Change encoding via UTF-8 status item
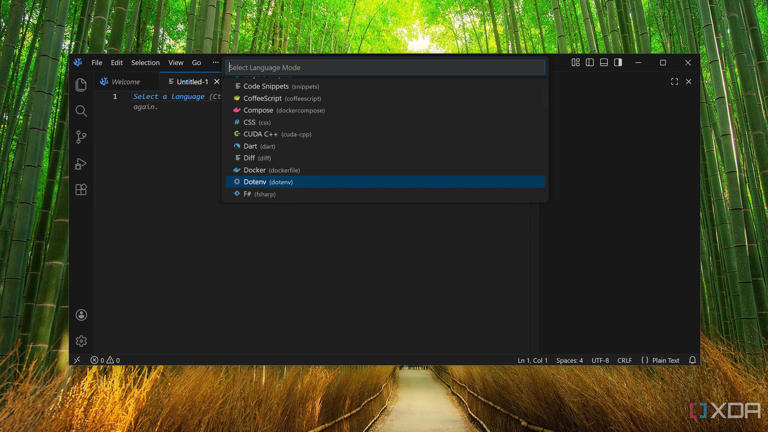This screenshot has height=432, width=768. point(600,360)
